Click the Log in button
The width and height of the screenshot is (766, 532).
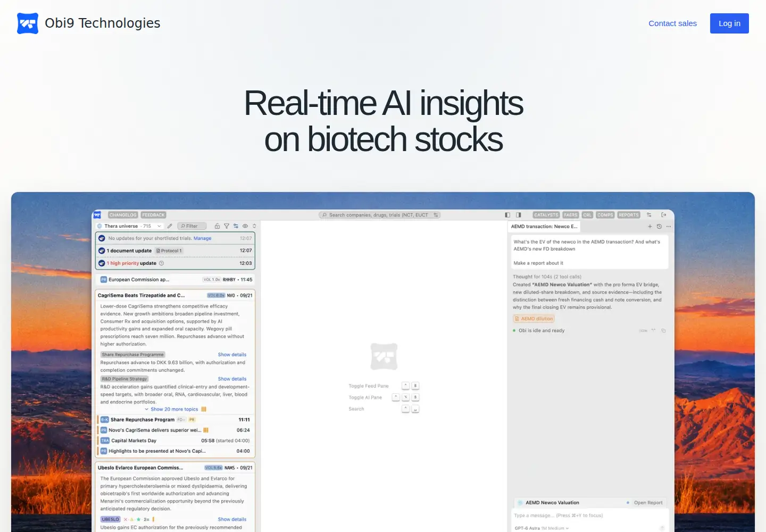(729, 23)
